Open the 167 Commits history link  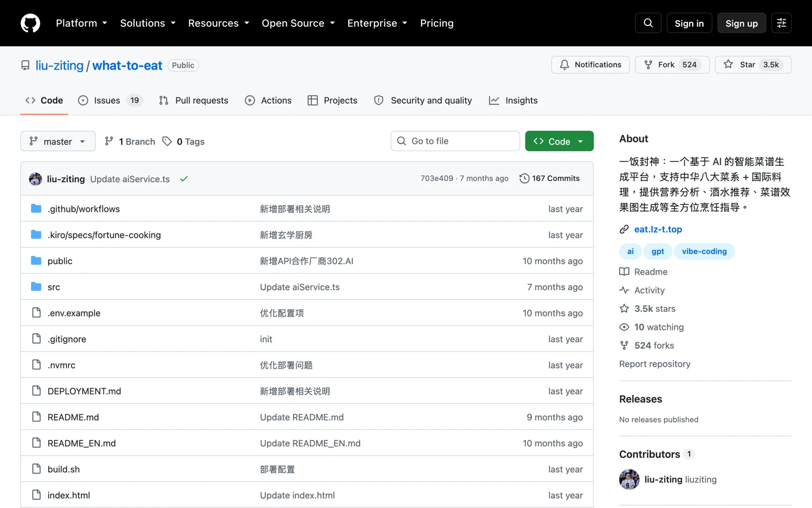tap(550, 178)
